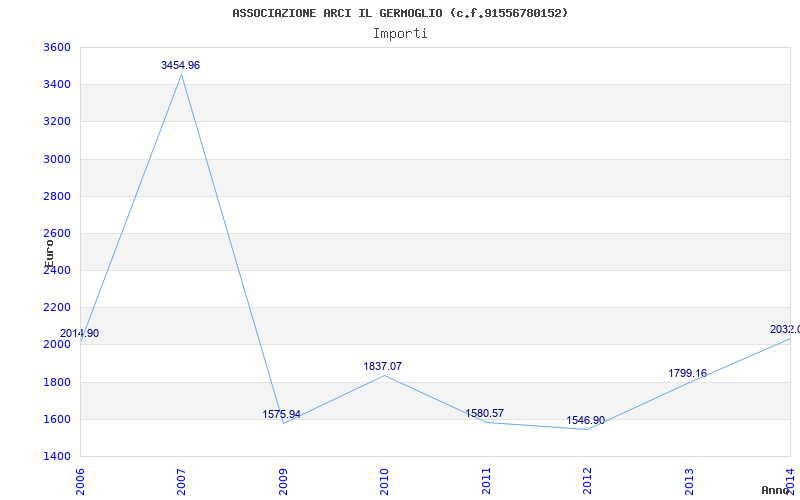The image size is (800, 500).
Task: Click the 1575.94 data point label
Action: (x=282, y=414)
